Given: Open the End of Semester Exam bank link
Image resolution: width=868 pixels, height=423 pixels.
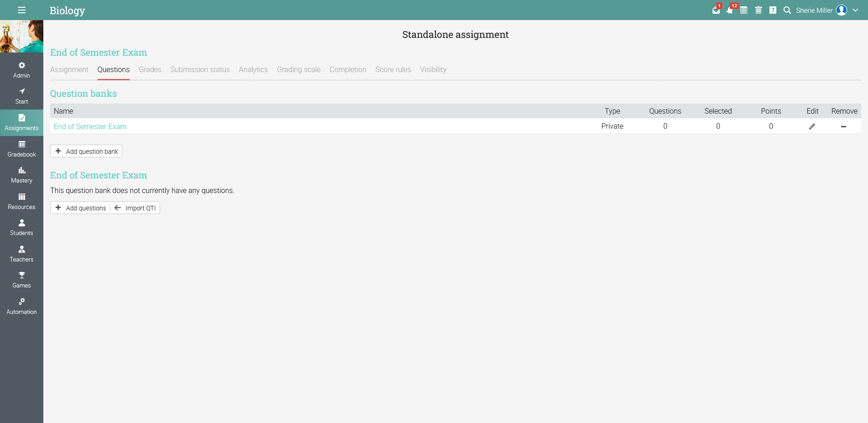Looking at the screenshot, I should [x=90, y=126].
